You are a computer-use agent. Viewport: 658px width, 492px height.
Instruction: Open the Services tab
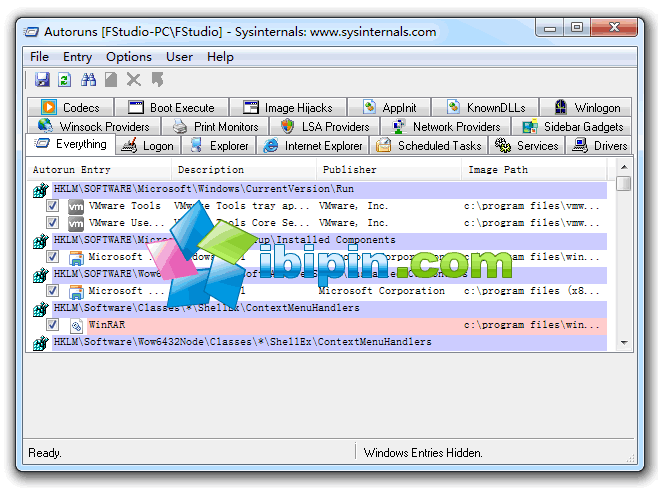pyautogui.click(x=526, y=146)
